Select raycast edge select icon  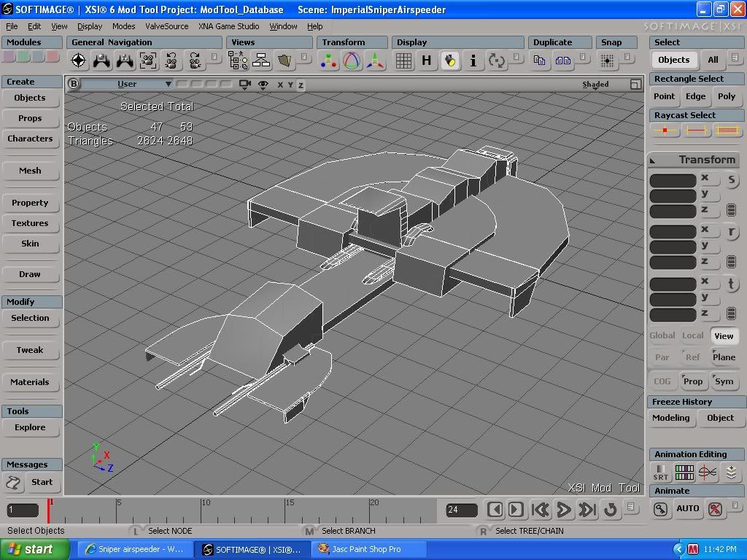(696, 130)
